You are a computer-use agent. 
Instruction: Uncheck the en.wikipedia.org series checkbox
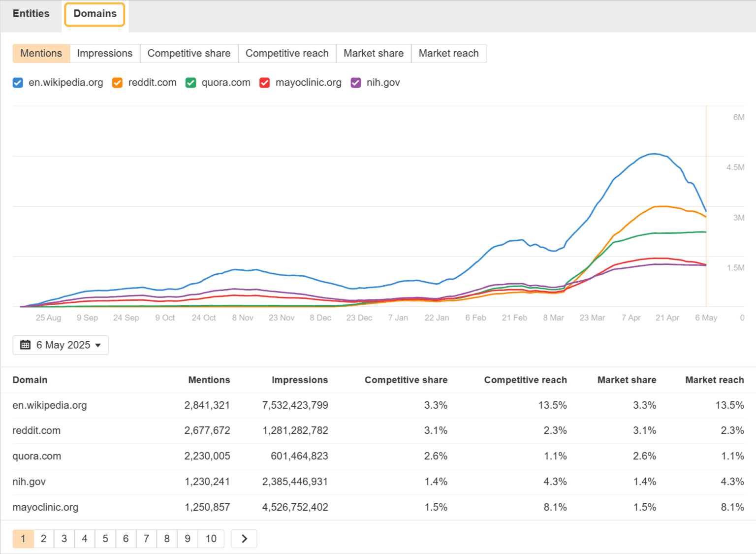tap(18, 83)
